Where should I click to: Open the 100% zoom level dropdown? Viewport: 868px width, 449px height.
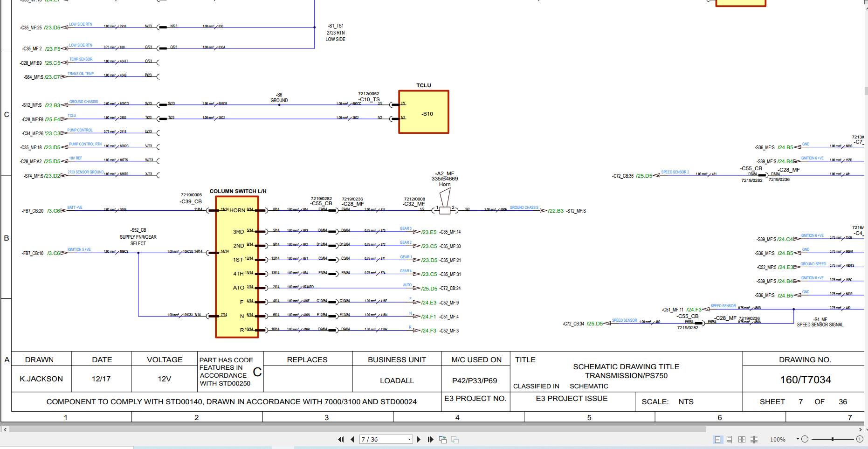click(x=798, y=439)
